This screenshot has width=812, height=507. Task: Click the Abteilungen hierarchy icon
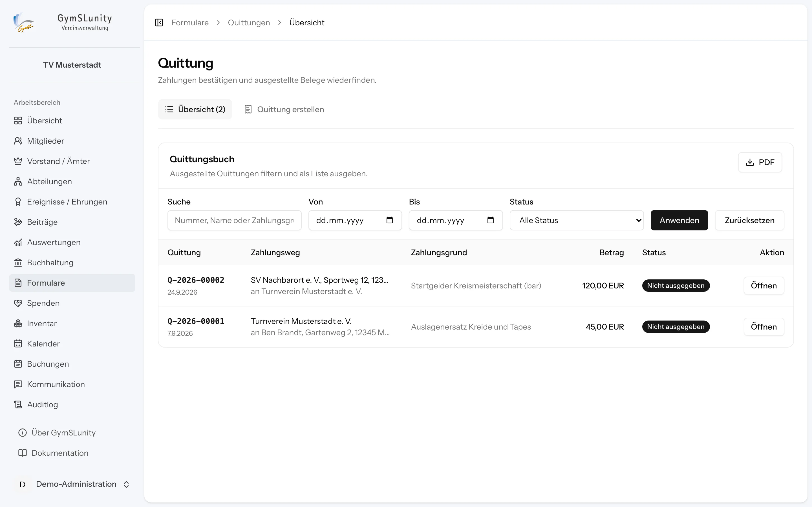point(18,181)
